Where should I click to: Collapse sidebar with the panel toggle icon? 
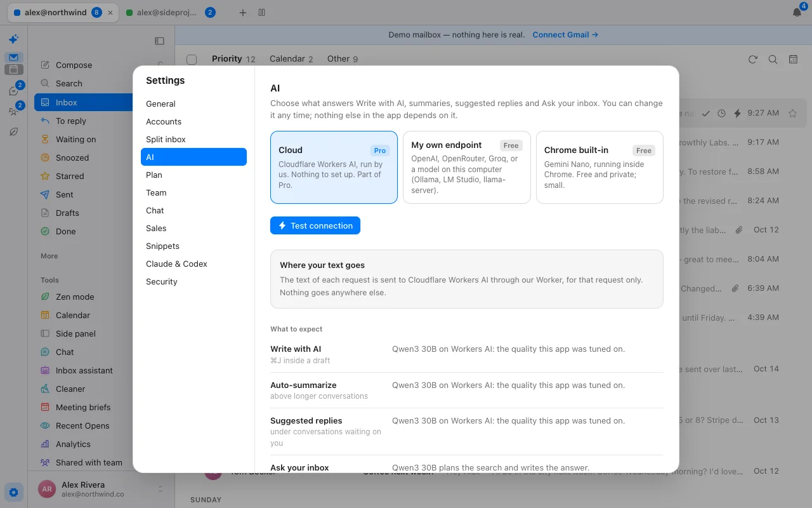point(159,41)
